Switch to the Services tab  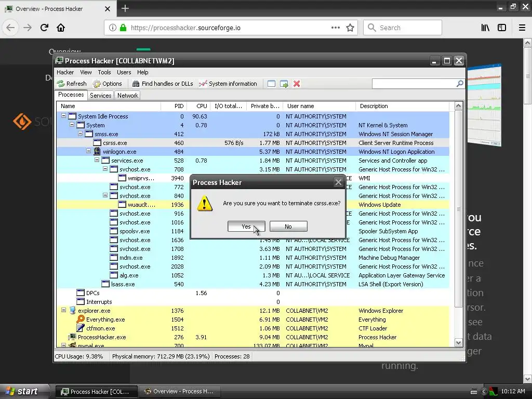click(x=100, y=96)
